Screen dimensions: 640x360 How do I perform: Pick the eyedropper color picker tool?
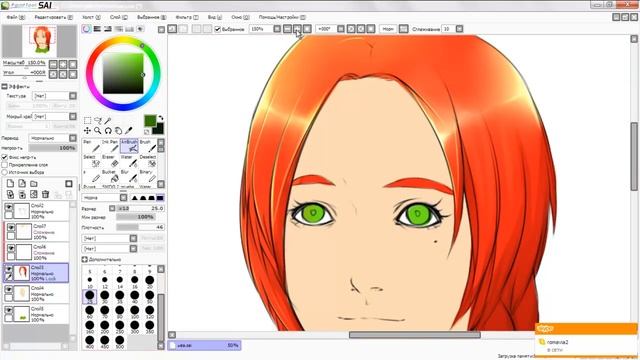coord(129,131)
